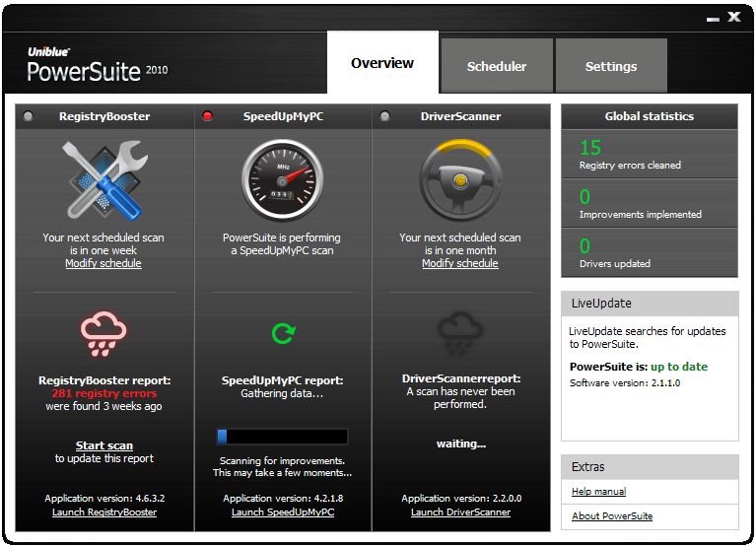This screenshot has height=546, width=756.
Task: Click the SpeedUpMyPC speedometer gauge icon
Action: 283,180
